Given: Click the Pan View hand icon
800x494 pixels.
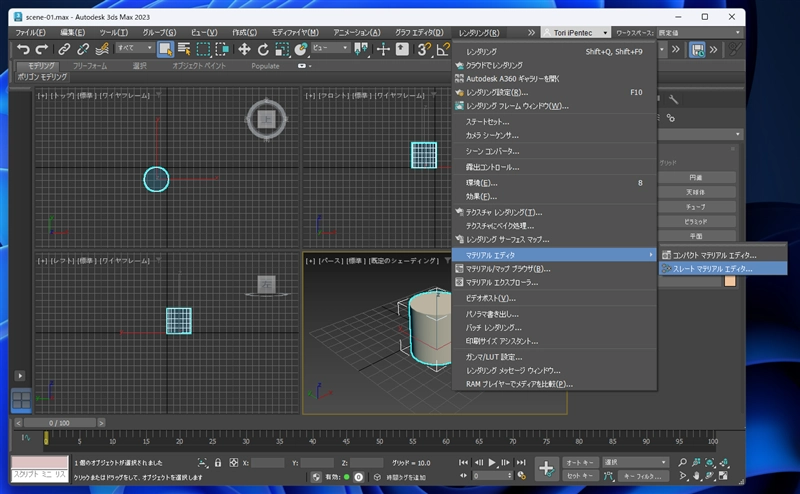Looking at the screenshot, I should pyautogui.click(x=696, y=476).
